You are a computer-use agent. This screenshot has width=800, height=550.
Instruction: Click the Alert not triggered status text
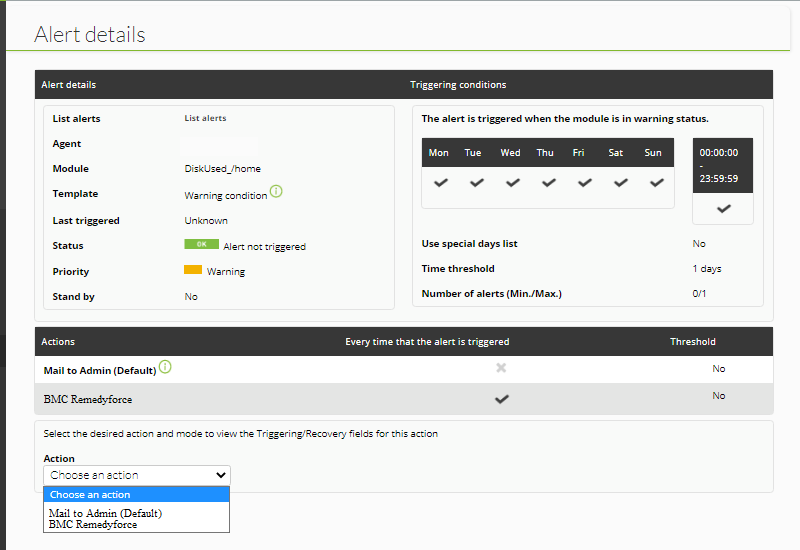(264, 246)
